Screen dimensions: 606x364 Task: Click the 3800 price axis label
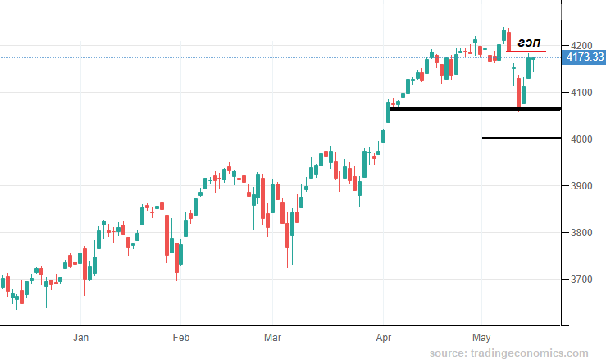(581, 233)
